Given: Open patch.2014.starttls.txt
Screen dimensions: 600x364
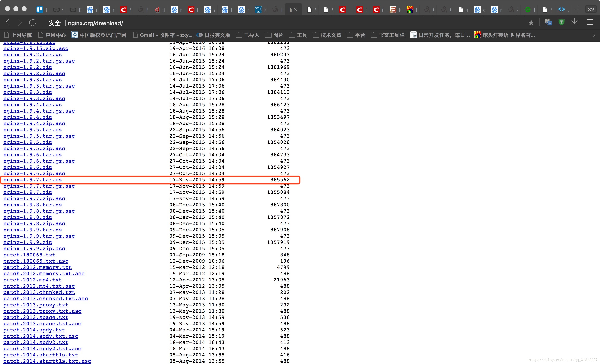Looking at the screenshot, I should [x=41, y=355].
